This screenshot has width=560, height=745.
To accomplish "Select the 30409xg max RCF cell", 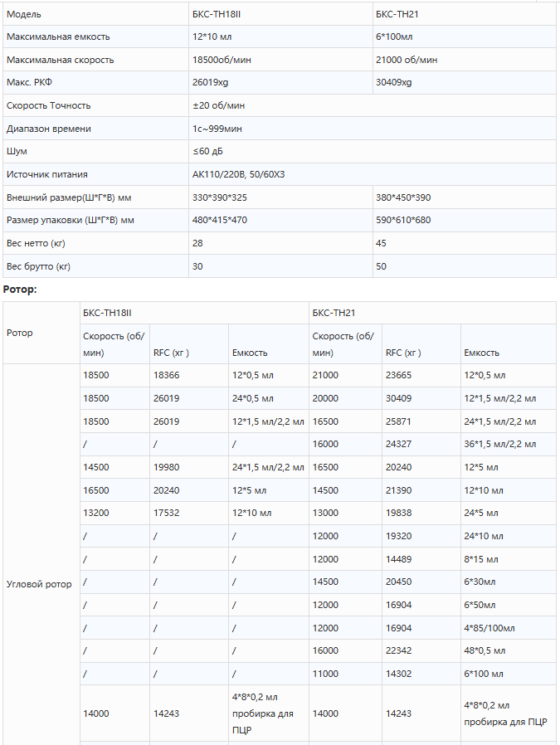I will pyautogui.click(x=394, y=83).
